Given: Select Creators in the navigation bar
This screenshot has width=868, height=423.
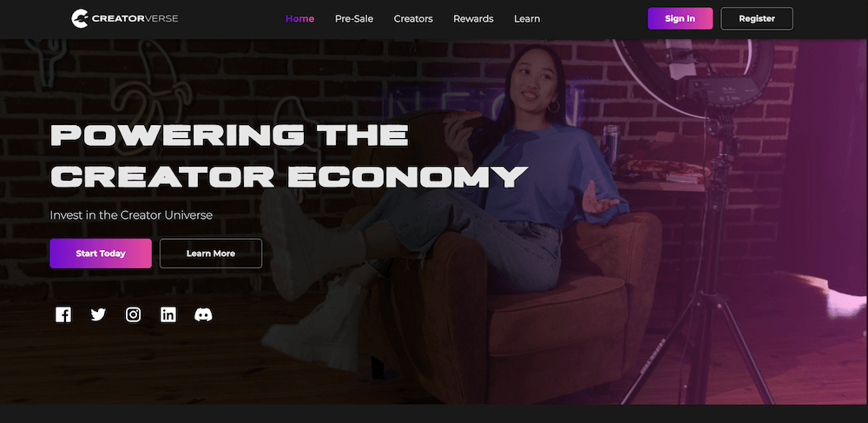Looking at the screenshot, I should coord(413,19).
